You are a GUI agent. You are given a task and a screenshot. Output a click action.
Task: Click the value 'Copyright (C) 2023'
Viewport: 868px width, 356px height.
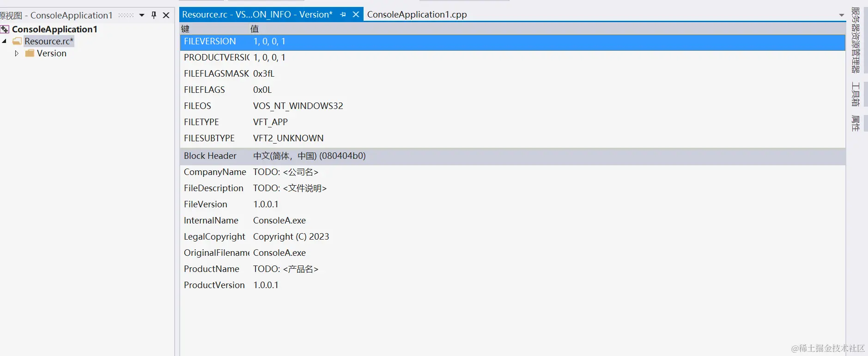(291, 236)
